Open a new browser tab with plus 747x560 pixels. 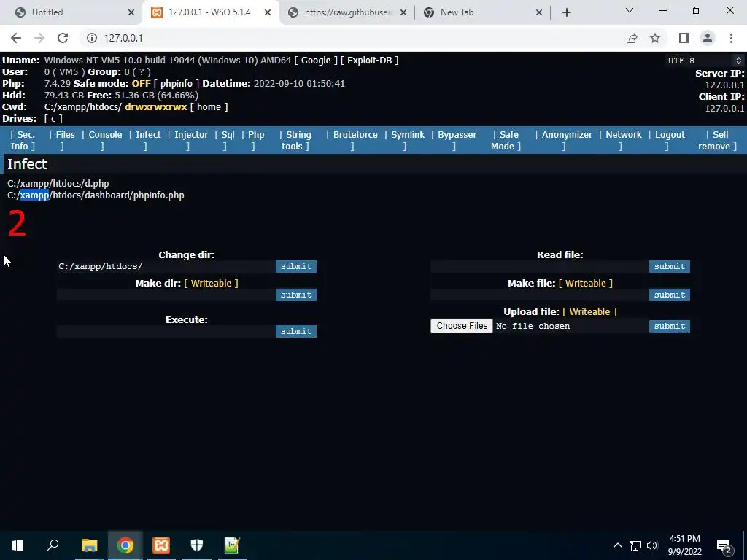point(566,12)
